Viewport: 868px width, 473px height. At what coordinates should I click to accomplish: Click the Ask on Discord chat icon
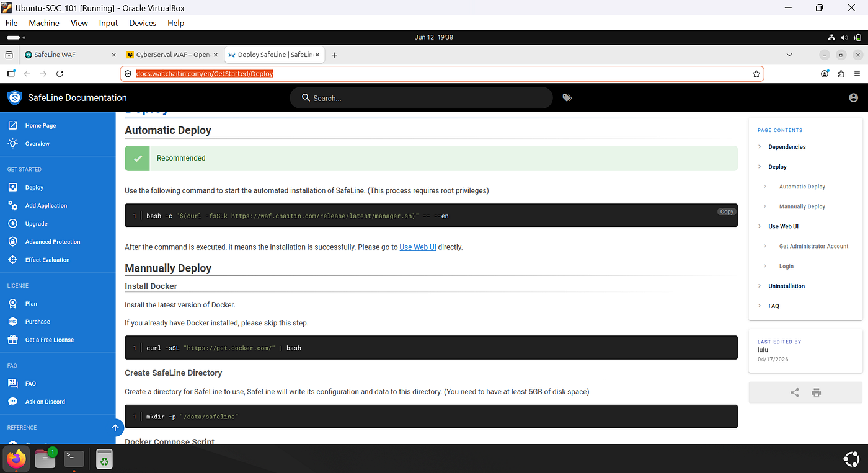click(12, 401)
